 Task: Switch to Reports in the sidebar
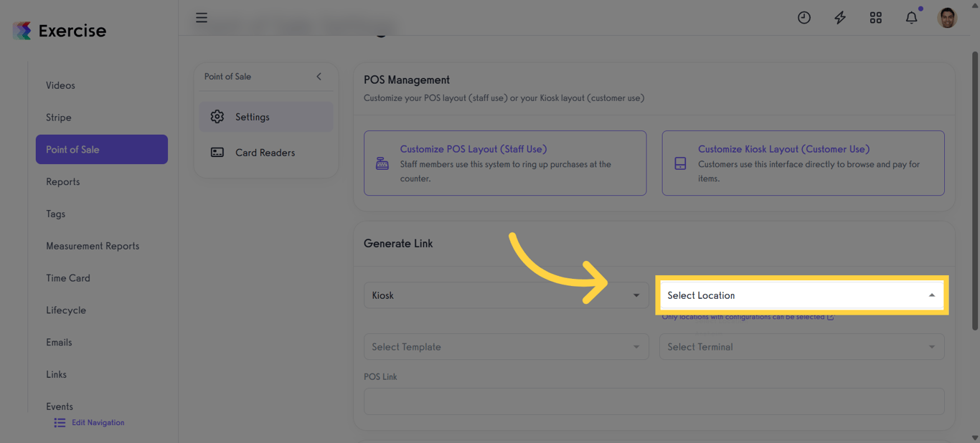tap(62, 181)
